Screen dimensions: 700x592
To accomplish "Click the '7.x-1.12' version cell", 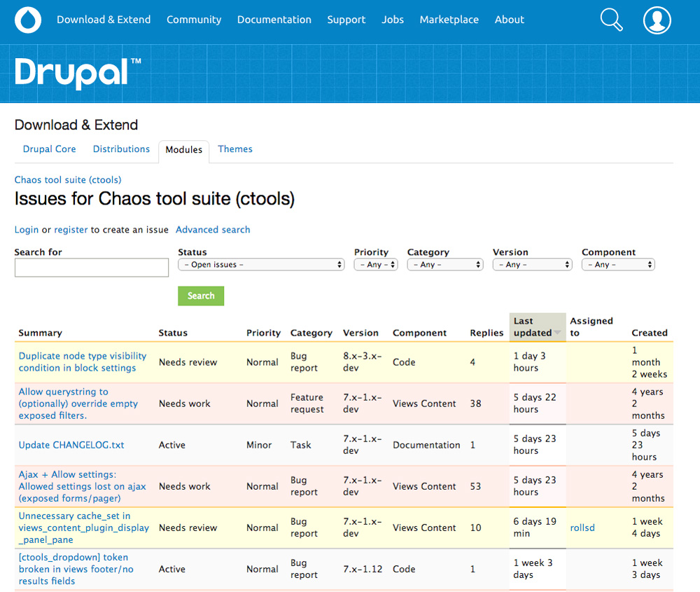I will point(363,569).
